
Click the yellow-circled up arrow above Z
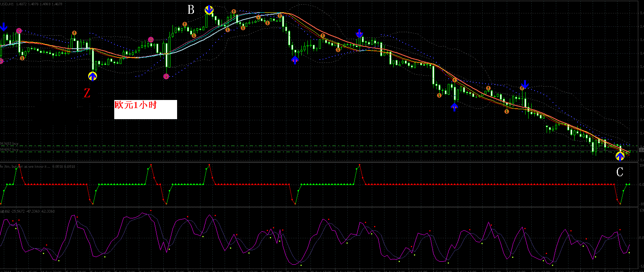(x=92, y=76)
